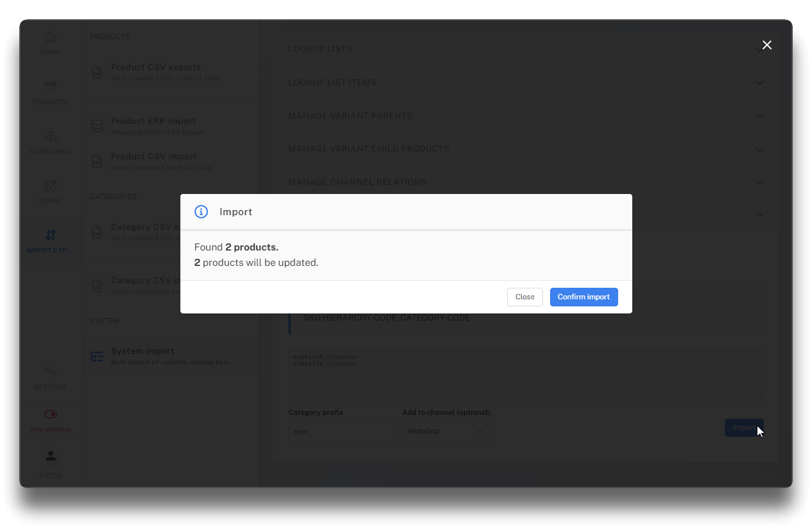Open the Webshop channel dropdown
The width and height of the screenshot is (812, 528).
click(445, 432)
